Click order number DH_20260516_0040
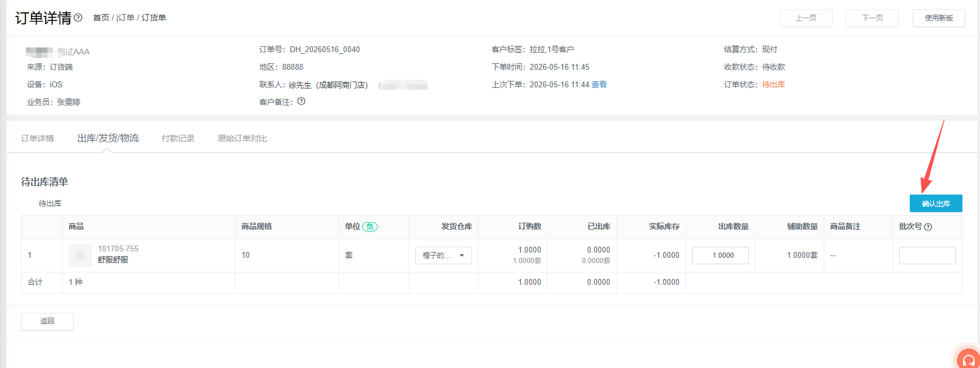 (325, 49)
